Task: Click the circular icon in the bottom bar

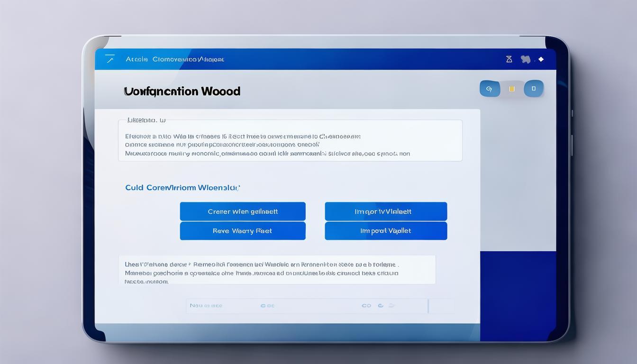Action: 380,306
